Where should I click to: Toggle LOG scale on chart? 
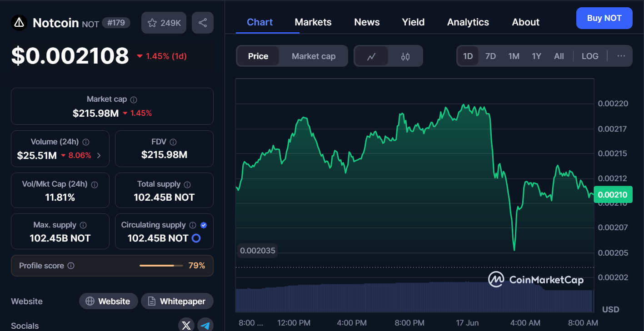click(x=590, y=56)
